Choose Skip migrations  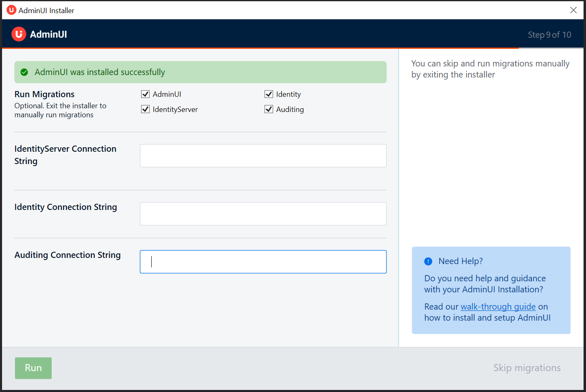pyautogui.click(x=527, y=368)
